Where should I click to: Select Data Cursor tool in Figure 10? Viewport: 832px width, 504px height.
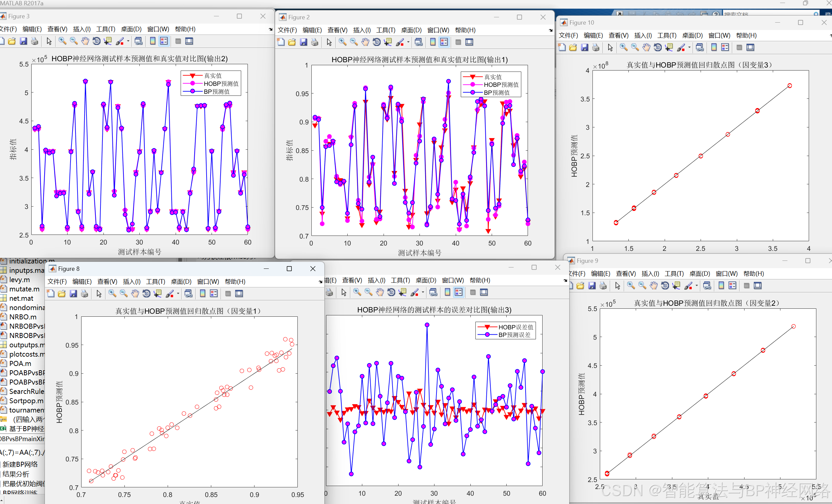(669, 48)
